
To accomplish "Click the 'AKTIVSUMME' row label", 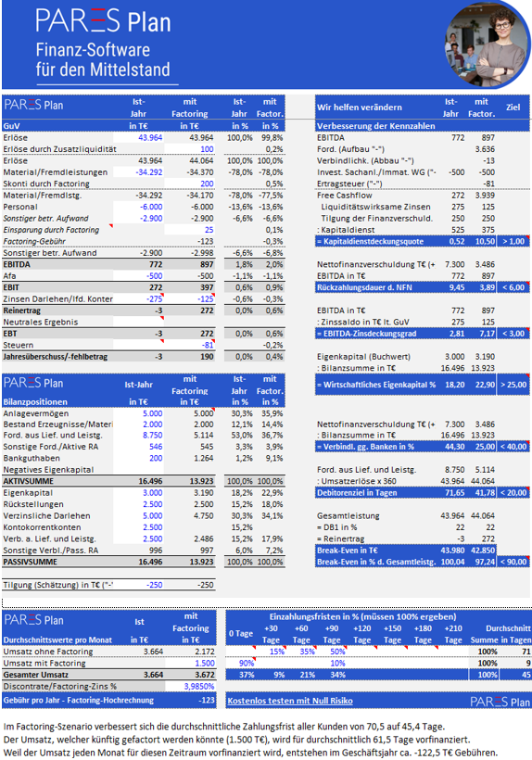I will coord(29,481).
